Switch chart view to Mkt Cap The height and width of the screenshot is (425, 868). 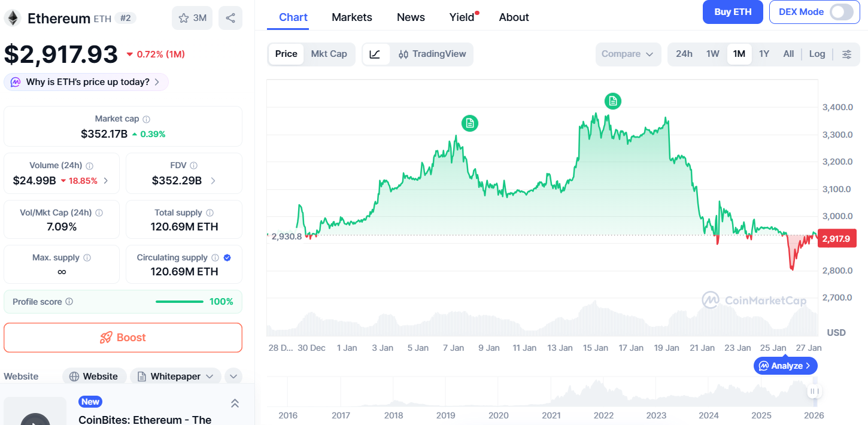(x=329, y=54)
